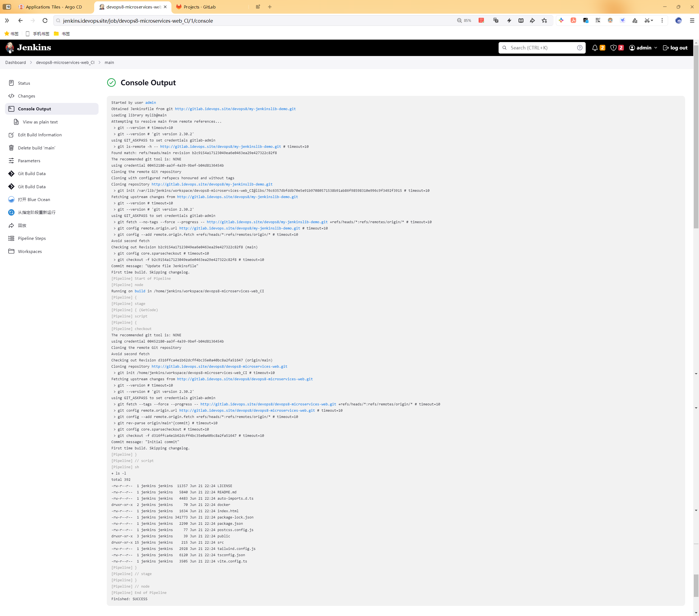Viewport: 699px width, 616px height.
Task: Click the translate icon in address bar
Action: click(496, 21)
